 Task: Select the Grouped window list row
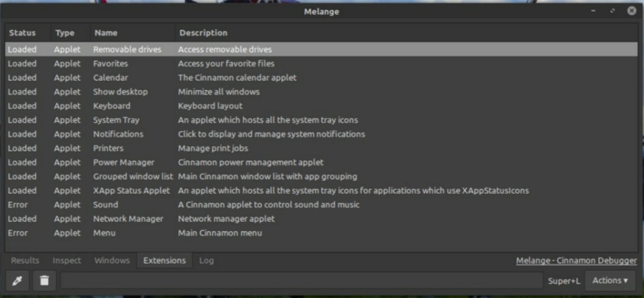(x=322, y=177)
